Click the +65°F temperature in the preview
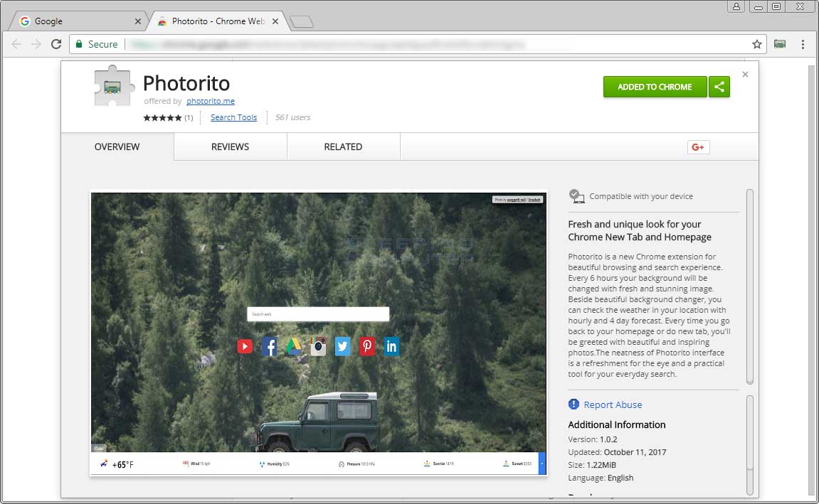 [123, 464]
